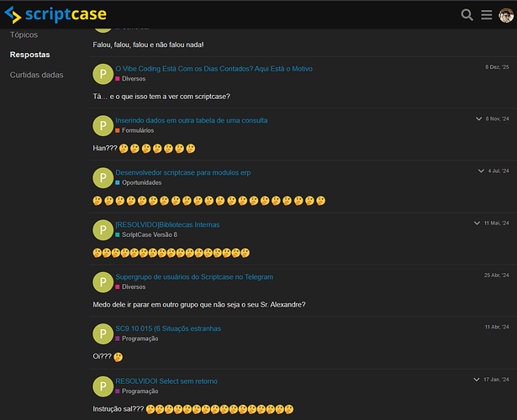Screen dimensions: 517x420
Task: Expand the reply dated 11 Mai '24
Action: tap(477, 223)
